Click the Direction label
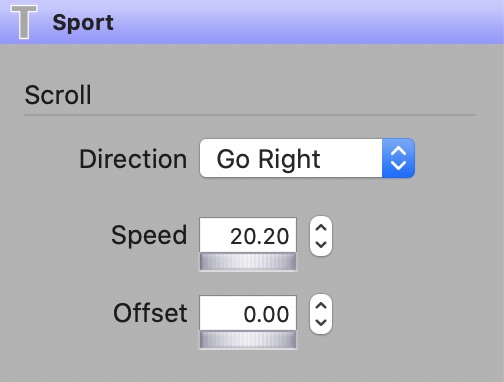This screenshot has width=504, height=382. [133, 159]
